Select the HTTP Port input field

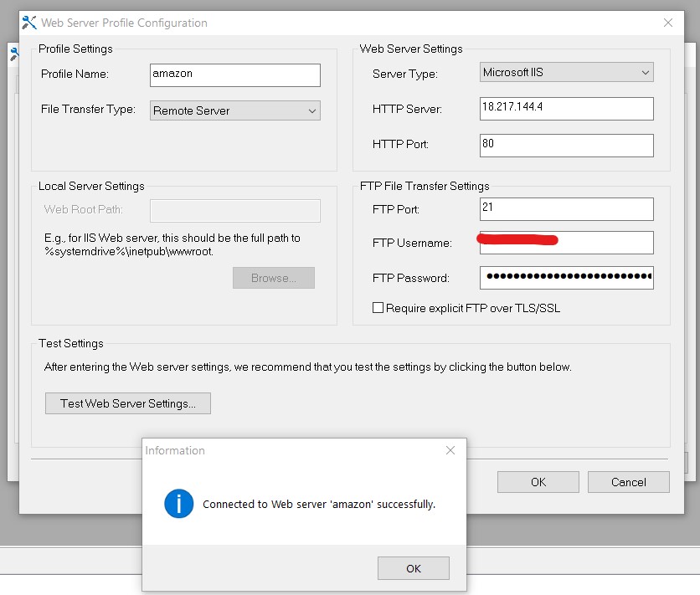click(566, 144)
